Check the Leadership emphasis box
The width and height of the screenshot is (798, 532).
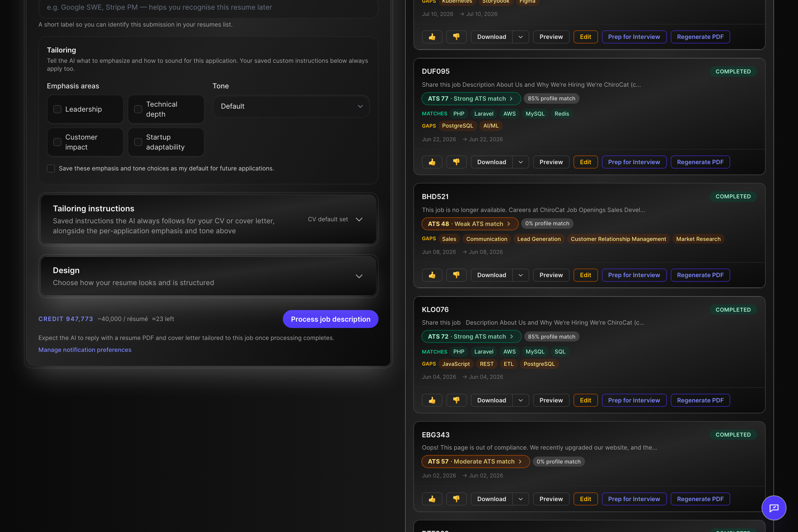pyautogui.click(x=58, y=109)
